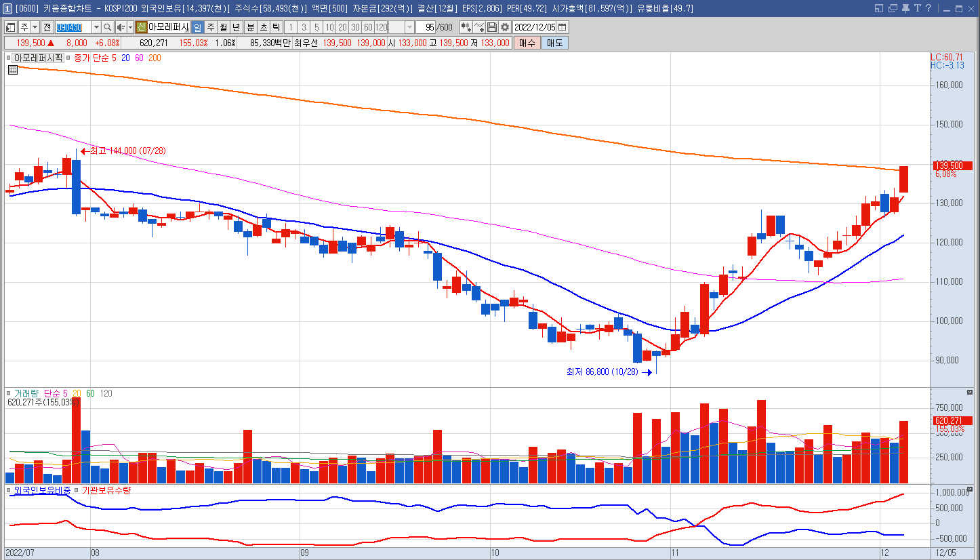Click the candle count field showing 95
The width and height of the screenshot is (980, 560).
(426, 27)
